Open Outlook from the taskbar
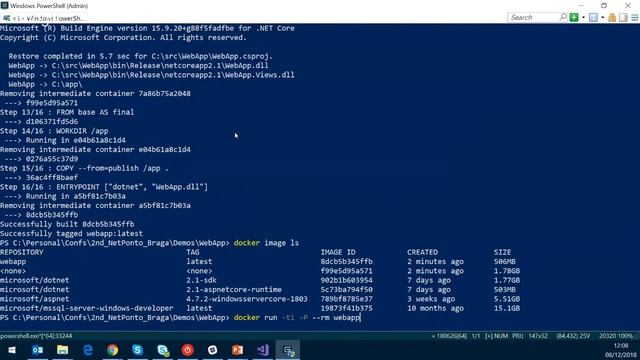Viewport: 640px width, 360px height. tap(38, 350)
